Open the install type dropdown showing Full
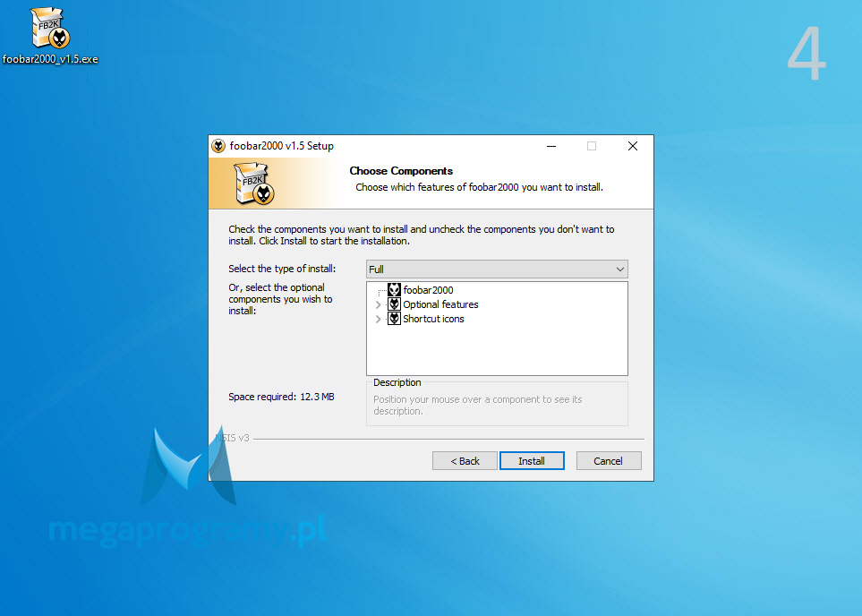The height and width of the screenshot is (616, 862). 497,269
